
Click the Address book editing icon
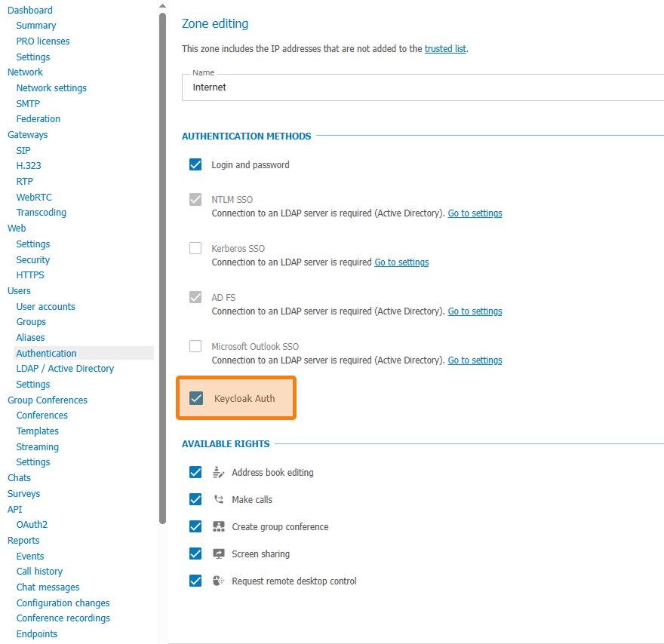click(219, 473)
